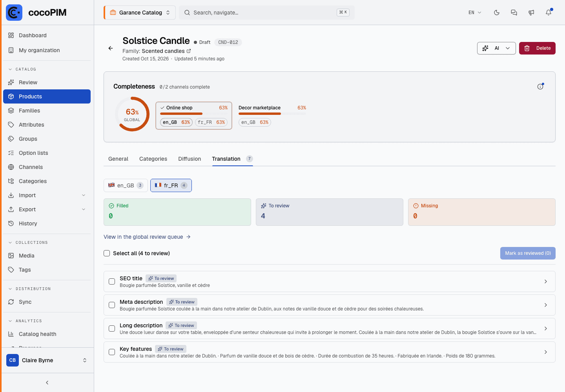Click the Decor marketplace progress bar

[x=272, y=114]
